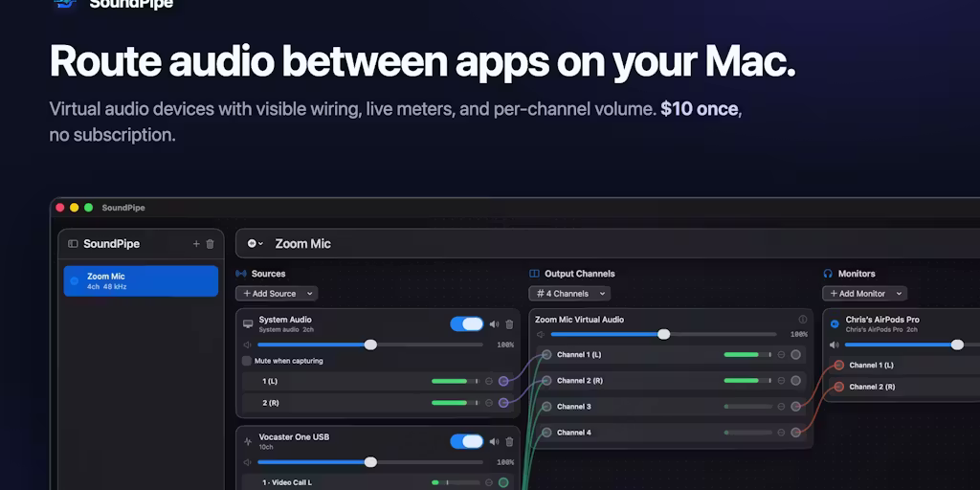The image size is (980, 490).
Task: Click the Vocaster One USB waveform icon
Action: click(x=248, y=441)
